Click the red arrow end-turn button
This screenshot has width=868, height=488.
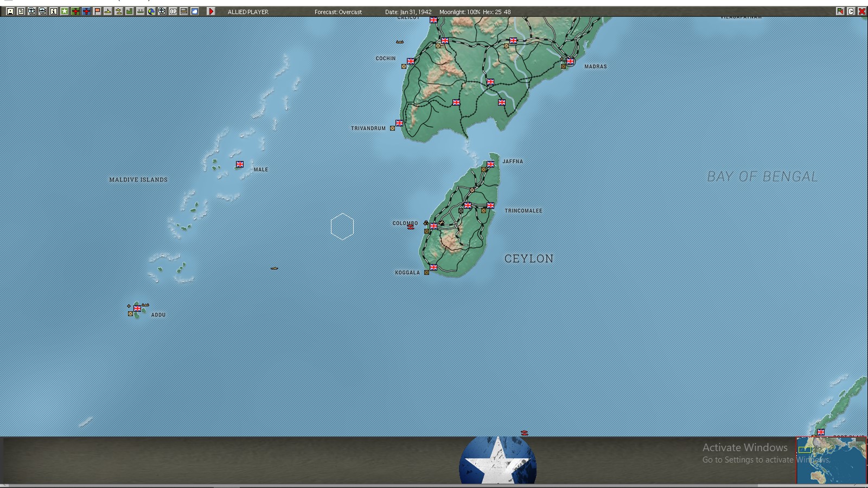(x=211, y=11)
